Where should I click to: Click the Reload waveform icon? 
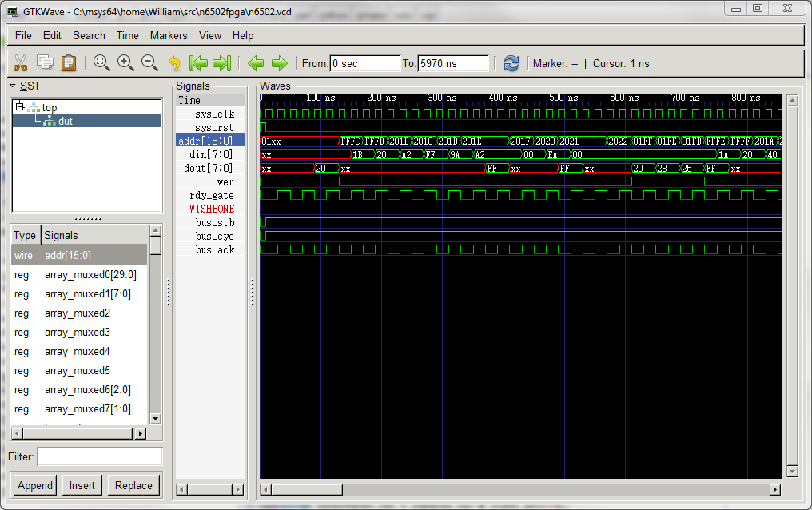pos(511,63)
